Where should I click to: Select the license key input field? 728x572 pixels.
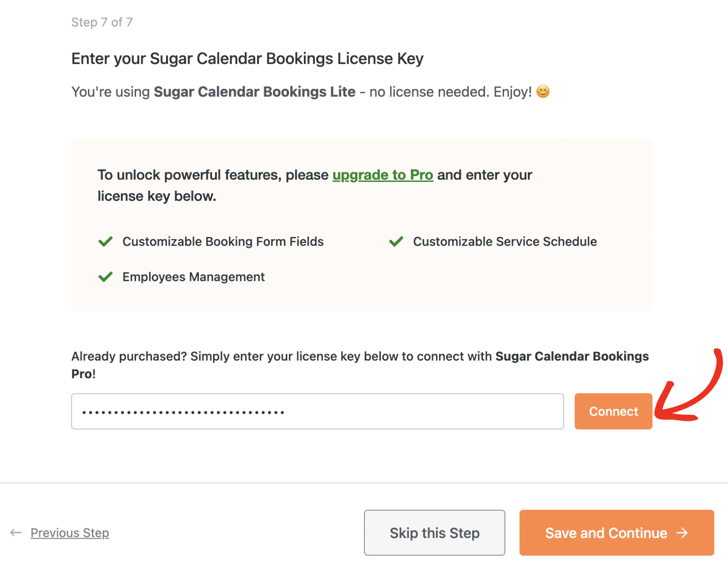pos(317,411)
